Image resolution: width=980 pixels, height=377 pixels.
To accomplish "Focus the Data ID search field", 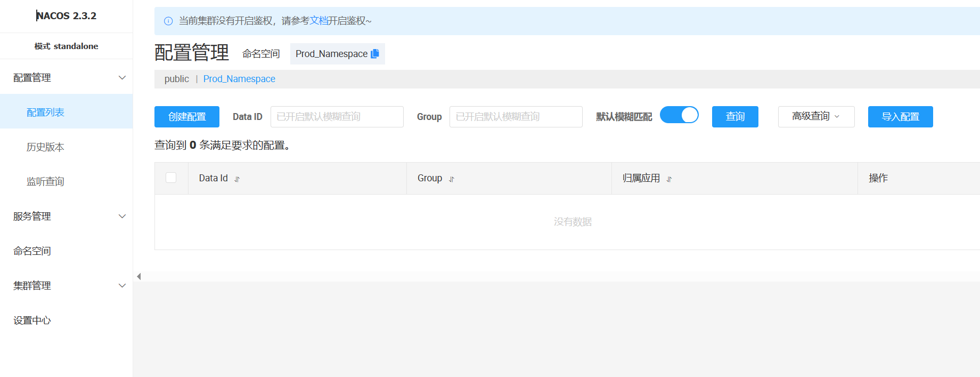I will (337, 117).
